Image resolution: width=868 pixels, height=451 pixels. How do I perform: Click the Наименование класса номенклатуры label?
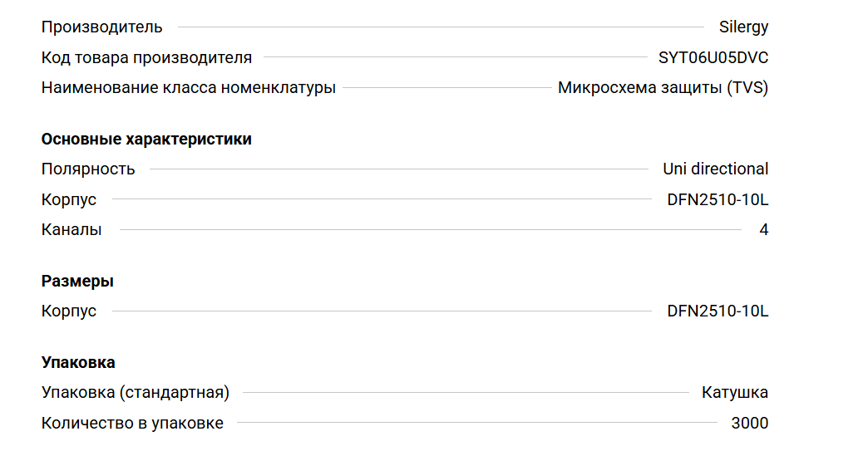coord(189,88)
